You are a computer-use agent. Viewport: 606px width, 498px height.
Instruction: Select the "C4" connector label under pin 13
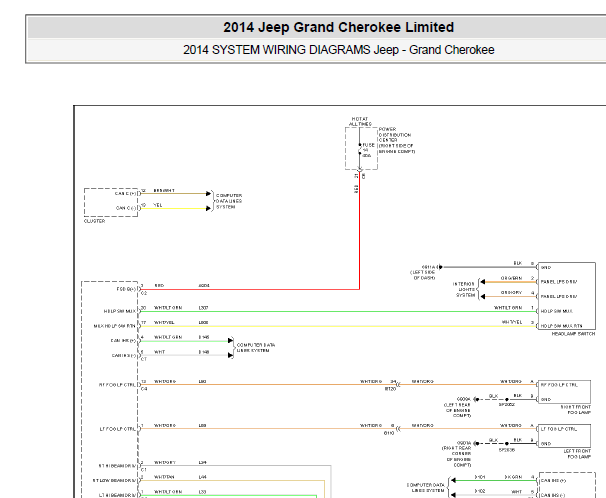point(144,389)
